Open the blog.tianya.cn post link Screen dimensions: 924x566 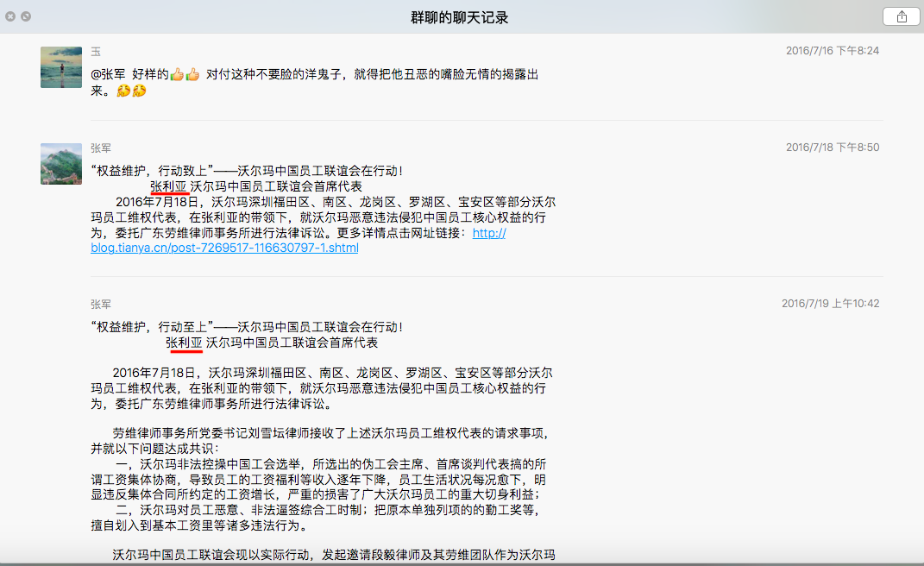click(224, 248)
